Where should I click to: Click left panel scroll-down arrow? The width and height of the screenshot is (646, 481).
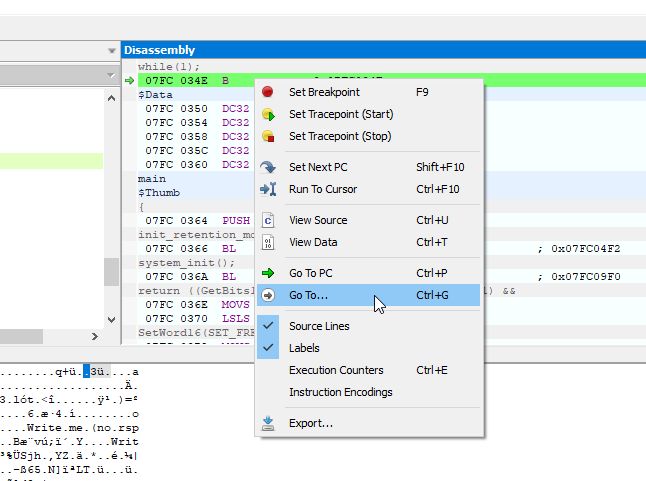(x=111, y=320)
